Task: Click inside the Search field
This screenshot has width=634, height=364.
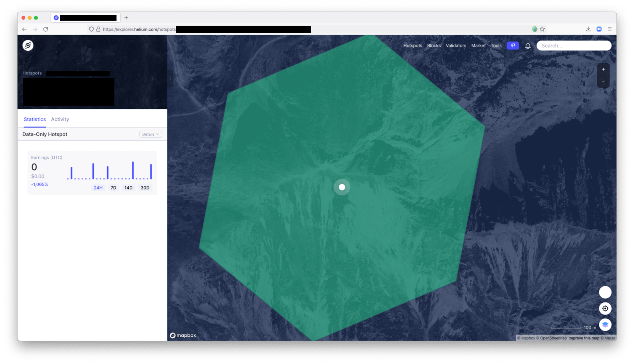Action: coord(573,45)
